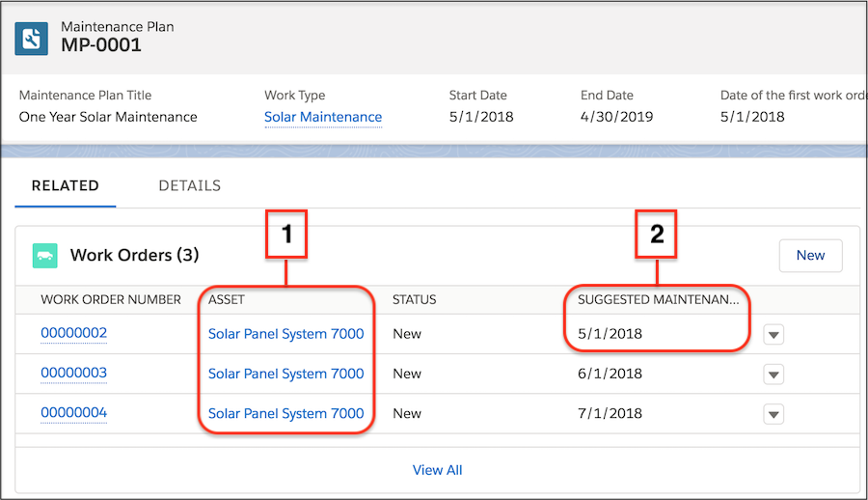Open row actions dropdown for work order 00000004
The image size is (868, 500).
click(x=773, y=414)
